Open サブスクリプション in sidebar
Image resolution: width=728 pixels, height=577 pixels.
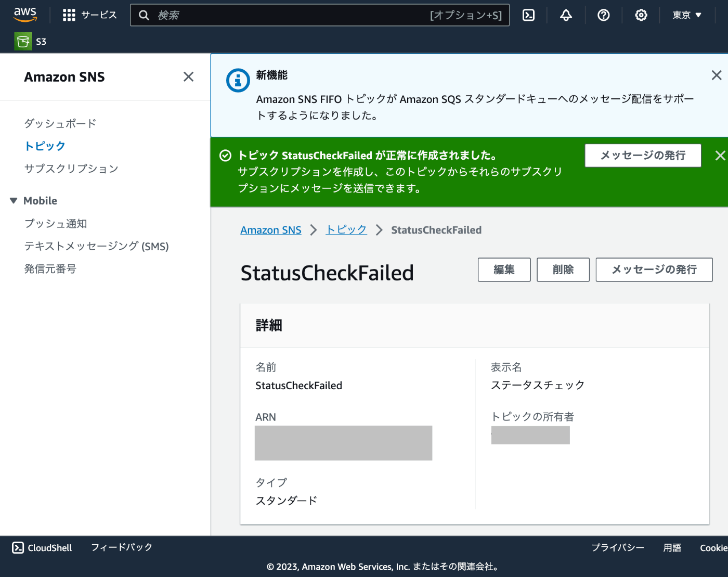click(71, 169)
